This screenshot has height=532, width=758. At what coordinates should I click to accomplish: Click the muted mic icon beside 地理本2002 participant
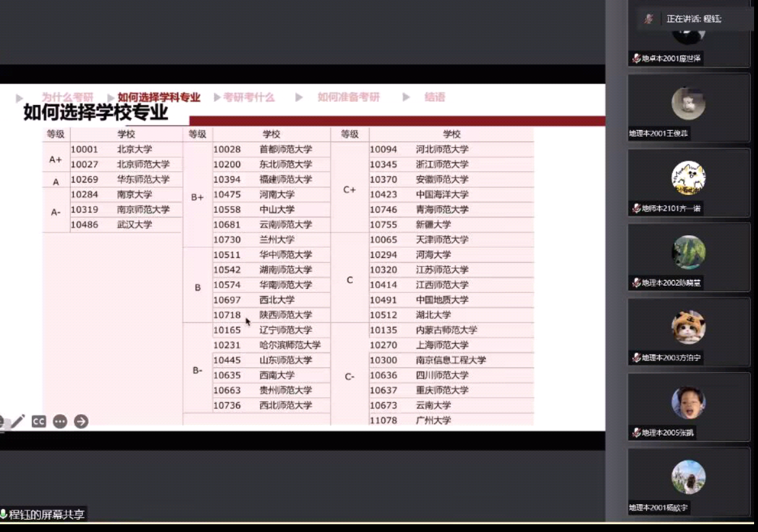click(636, 283)
